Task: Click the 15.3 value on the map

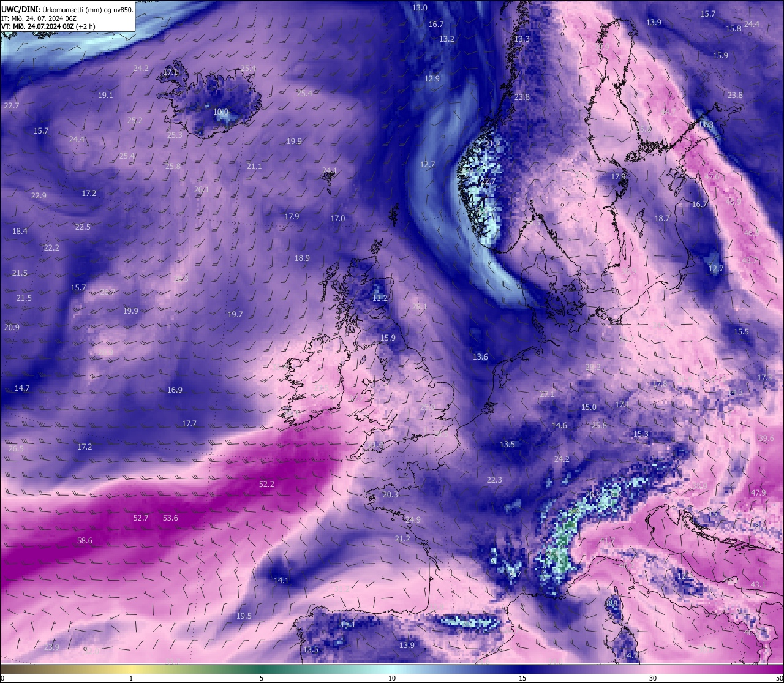Action: pos(641,434)
